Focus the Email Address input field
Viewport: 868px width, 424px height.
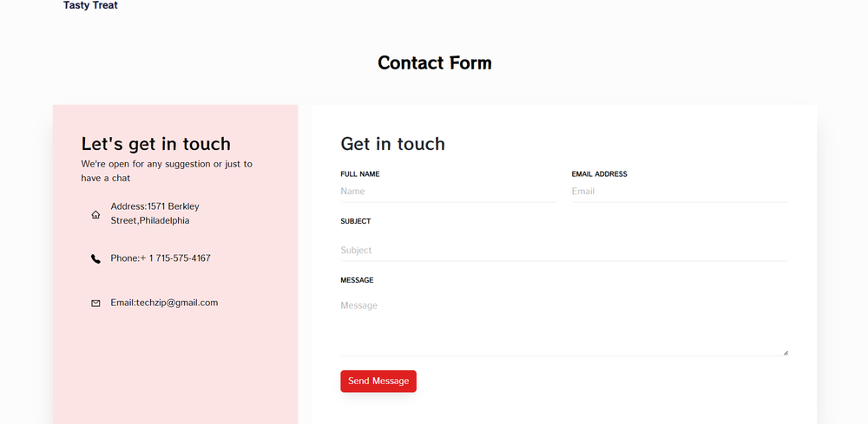(x=679, y=192)
